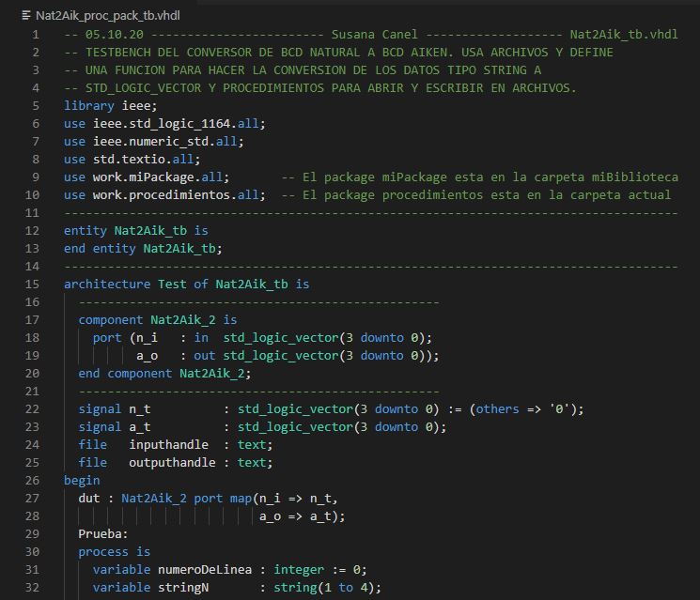The height and width of the screenshot is (600, 700).
Task: Click line number 29 beside Prueba label
Action: coord(35,533)
